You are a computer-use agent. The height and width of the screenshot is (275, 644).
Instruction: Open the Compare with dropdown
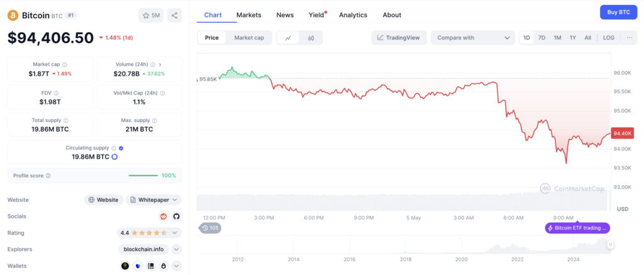pyautogui.click(x=473, y=38)
